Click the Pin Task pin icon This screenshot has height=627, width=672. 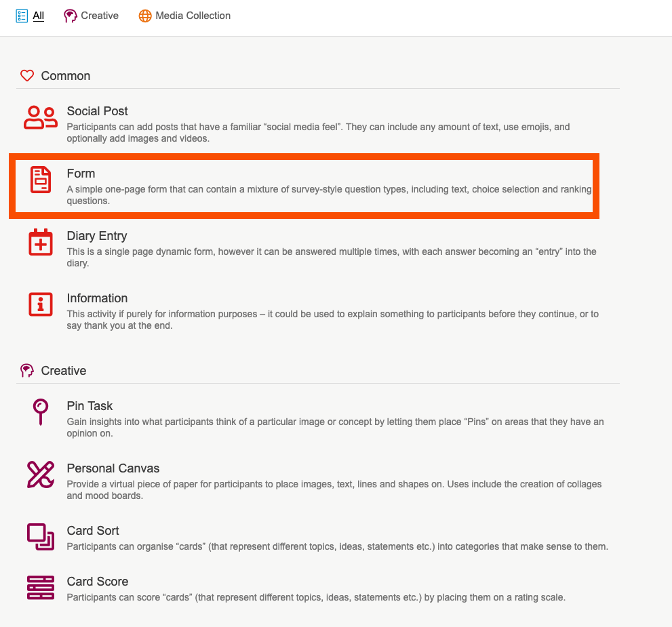pyautogui.click(x=41, y=411)
